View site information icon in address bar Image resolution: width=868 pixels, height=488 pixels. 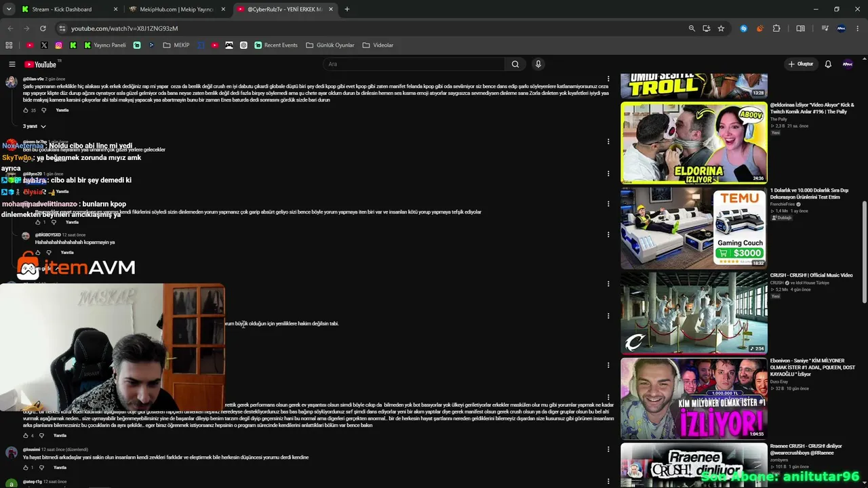pyautogui.click(x=62, y=28)
